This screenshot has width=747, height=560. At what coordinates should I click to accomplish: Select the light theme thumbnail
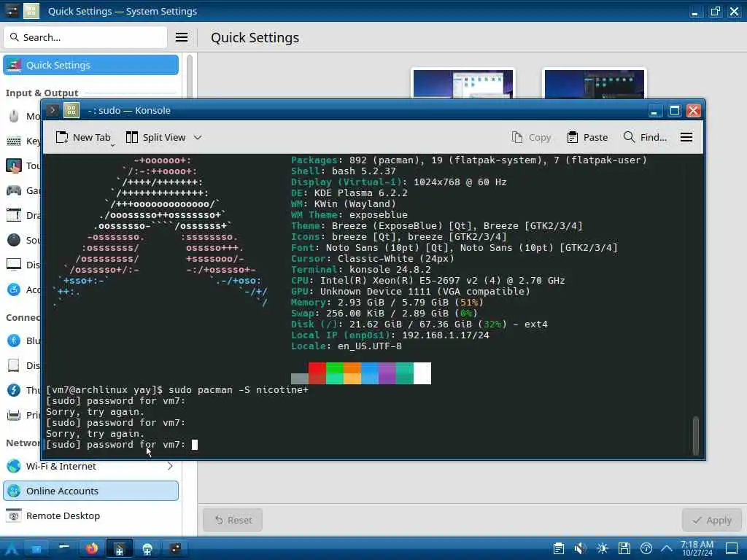point(463,84)
